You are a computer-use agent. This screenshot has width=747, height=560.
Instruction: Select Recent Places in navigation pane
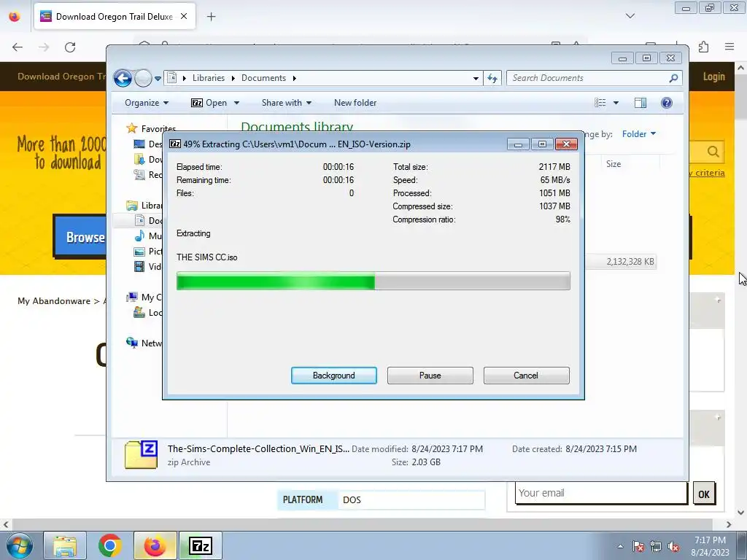147,175
